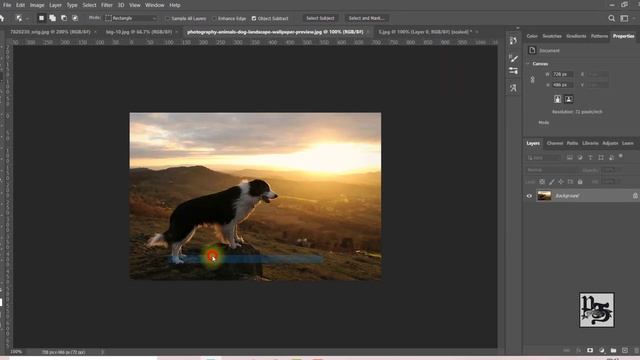Open the workspace switcher icon
Image resolution: width=640 pixels, height=360 pixels.
point(624,18)
